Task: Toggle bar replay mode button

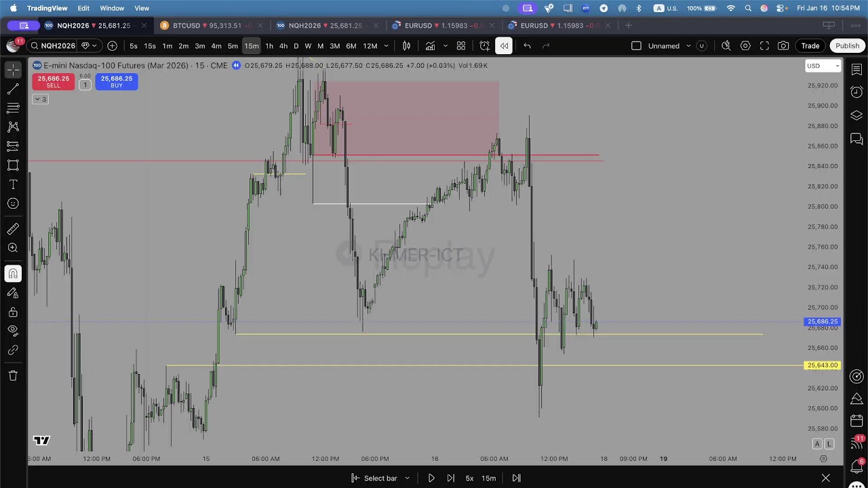Action: tap(504, 46)
